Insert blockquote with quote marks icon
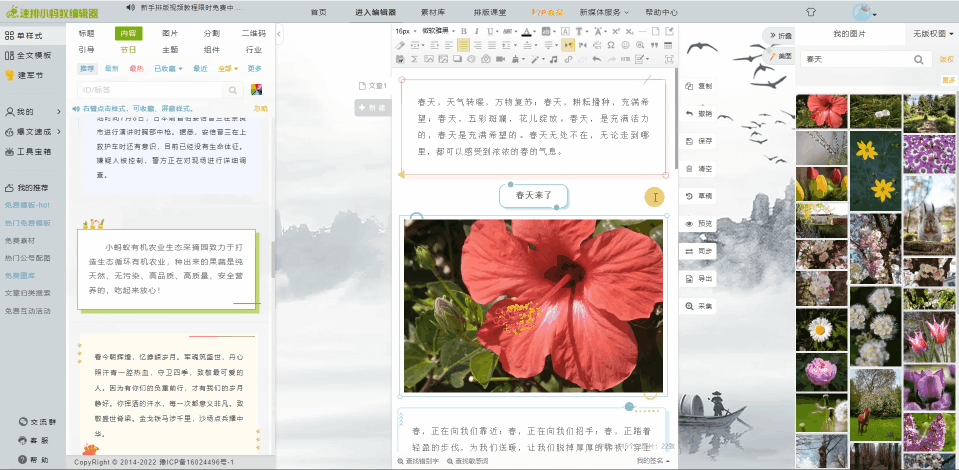This screenshot has height=470, width=959. click(654, 45)
